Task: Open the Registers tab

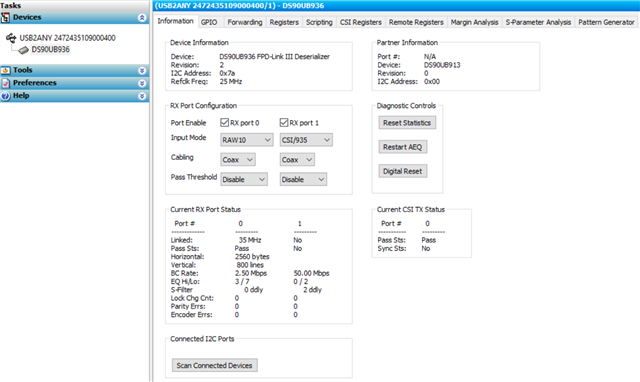Action: coord(284,22)
